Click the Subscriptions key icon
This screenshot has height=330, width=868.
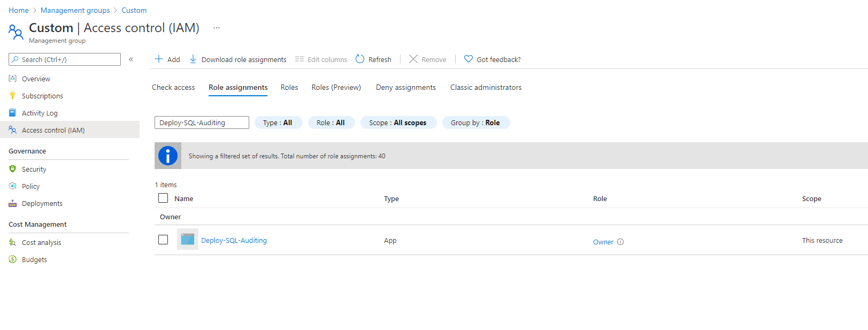click(13, 96)
